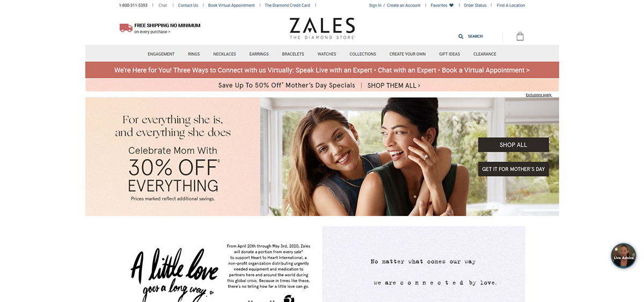Screen dimensions: 644x302
Task: Click the virtual connect red banner
Action: pos(322,70)
